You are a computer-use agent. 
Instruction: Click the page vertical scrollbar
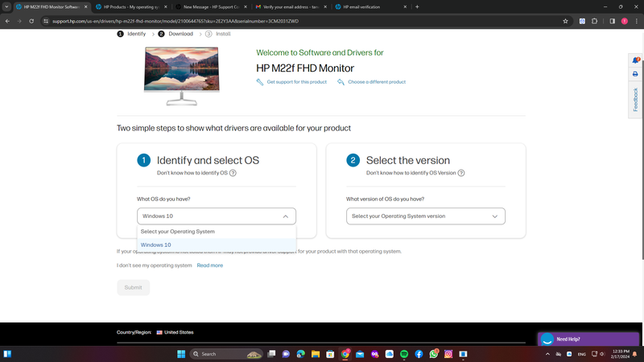(642, 160)
